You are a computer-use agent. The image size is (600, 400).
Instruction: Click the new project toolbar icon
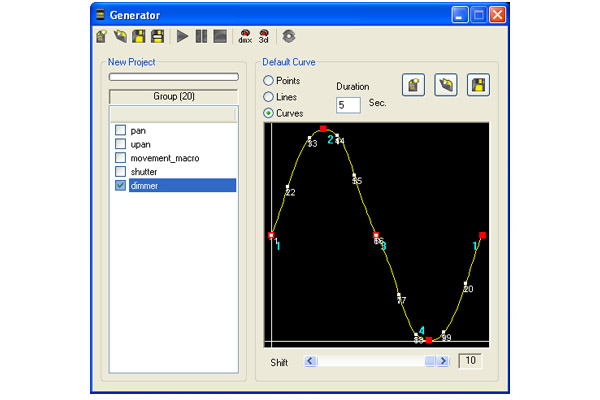coord(101,37)
